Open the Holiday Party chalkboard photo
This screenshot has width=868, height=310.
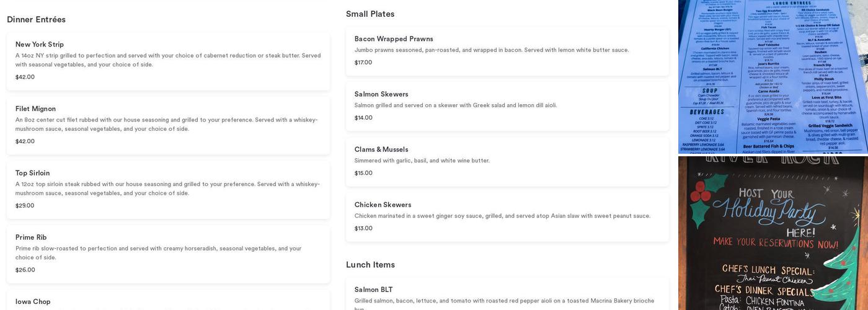tap(773, 233)
